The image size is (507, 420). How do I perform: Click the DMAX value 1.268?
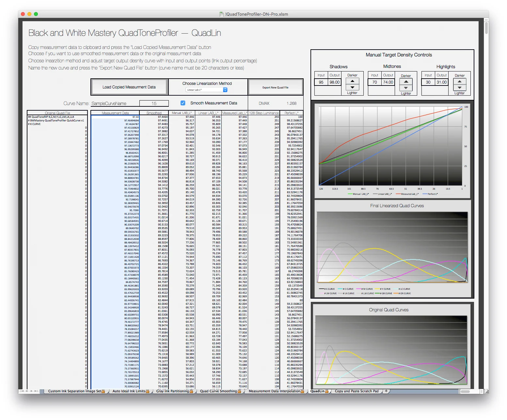click(292, 103)
